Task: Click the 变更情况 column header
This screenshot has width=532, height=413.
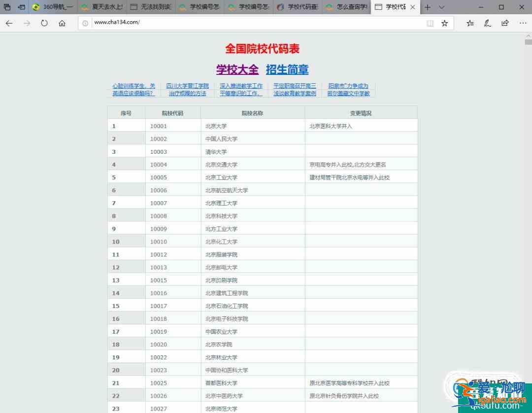Action: [361, 113]
